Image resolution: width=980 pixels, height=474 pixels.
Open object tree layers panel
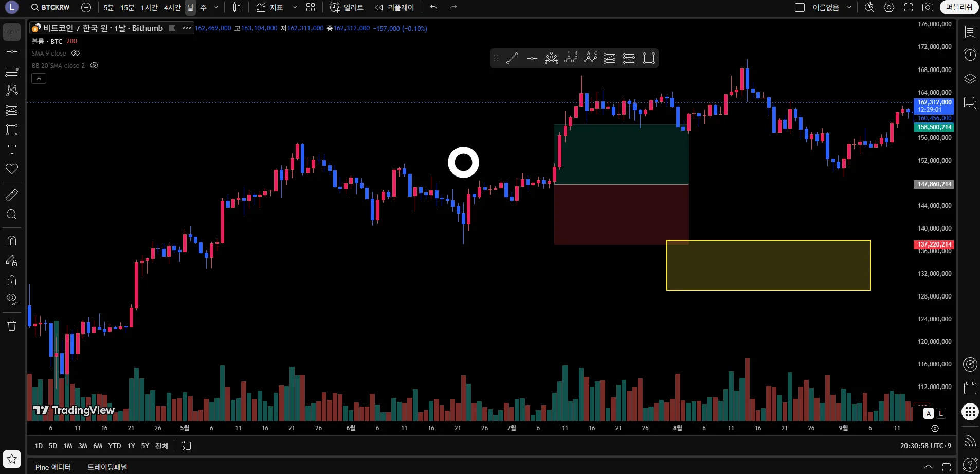pyautogui.click(x=970, y=79)
